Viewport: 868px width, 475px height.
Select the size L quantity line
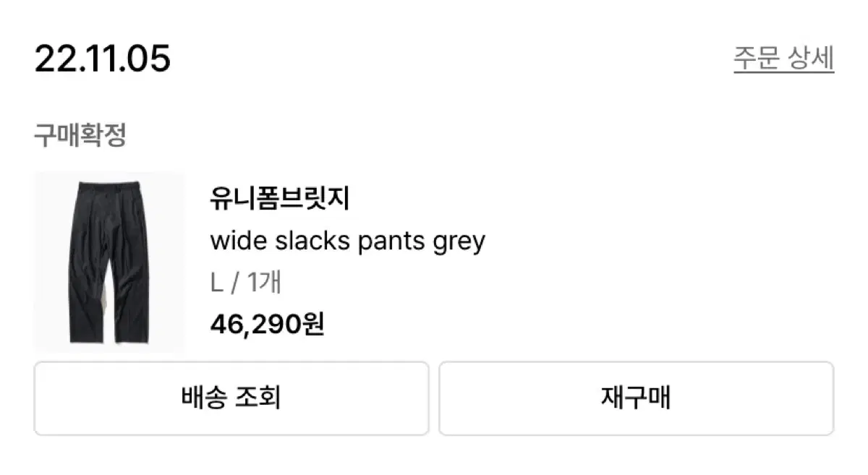coord(245,283)
